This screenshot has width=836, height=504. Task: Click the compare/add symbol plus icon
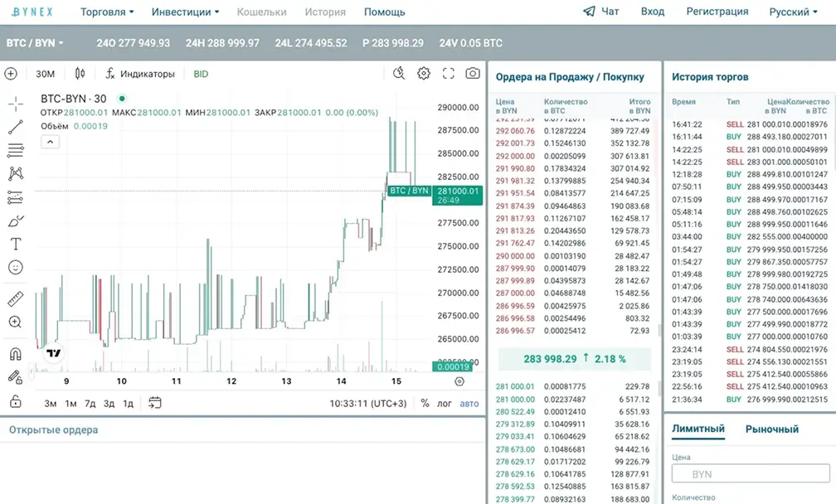tap(11, 74)
